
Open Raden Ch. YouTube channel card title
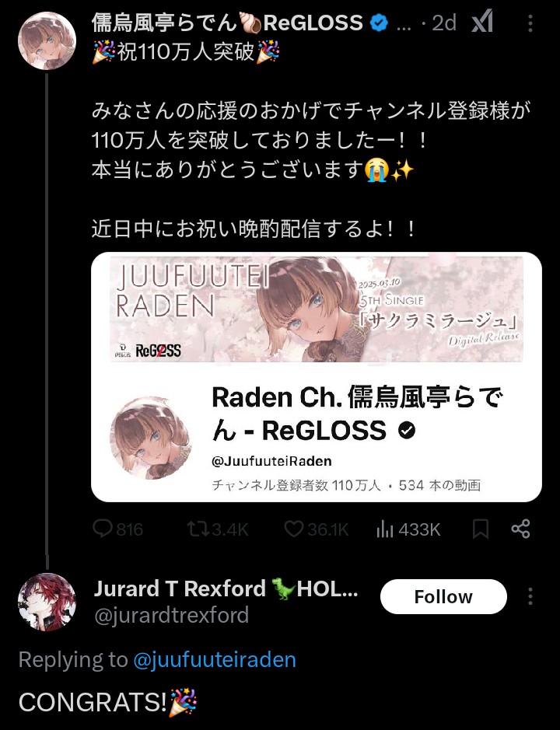click(x=357, y=414)
